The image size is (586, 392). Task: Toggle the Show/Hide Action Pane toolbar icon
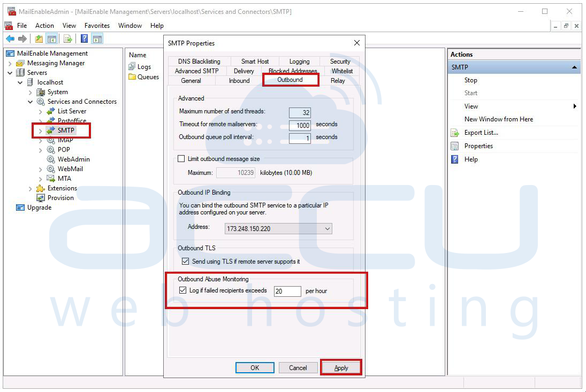(97, 39)
